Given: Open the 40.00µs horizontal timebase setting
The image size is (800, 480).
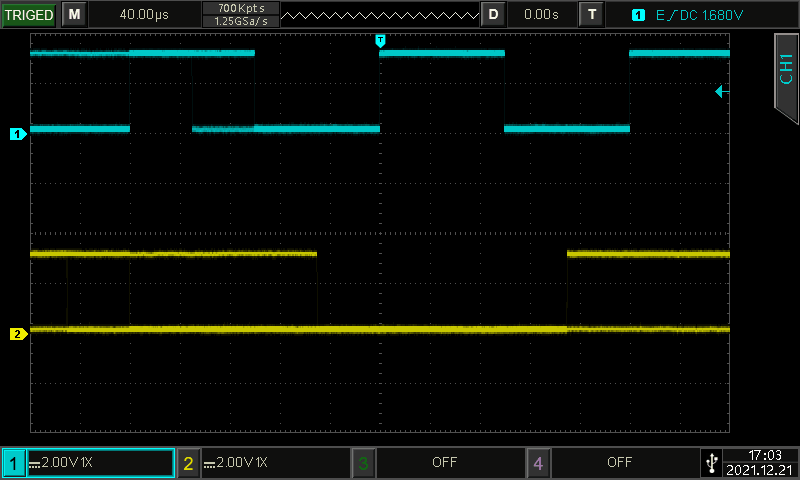Looking at the screenshot, I should (x=143, y=15).
